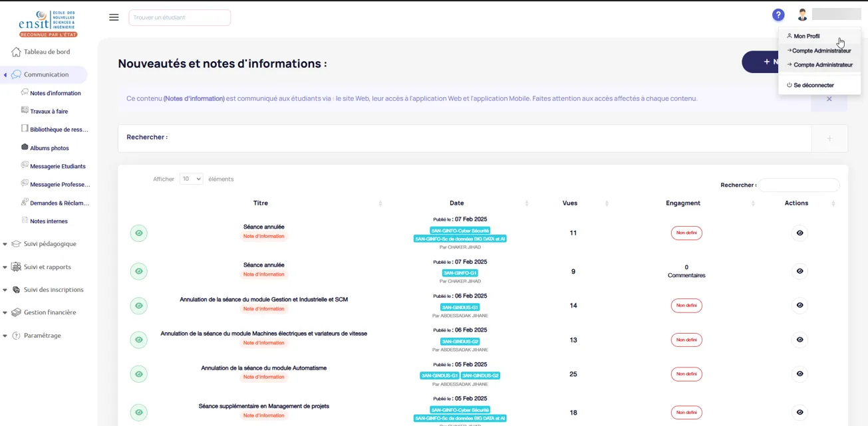Image resolution: width=868 pixels, height=426 pixels.
Task: Toggle green visibility eye for Automatisme note
Action: click(138, 374)
